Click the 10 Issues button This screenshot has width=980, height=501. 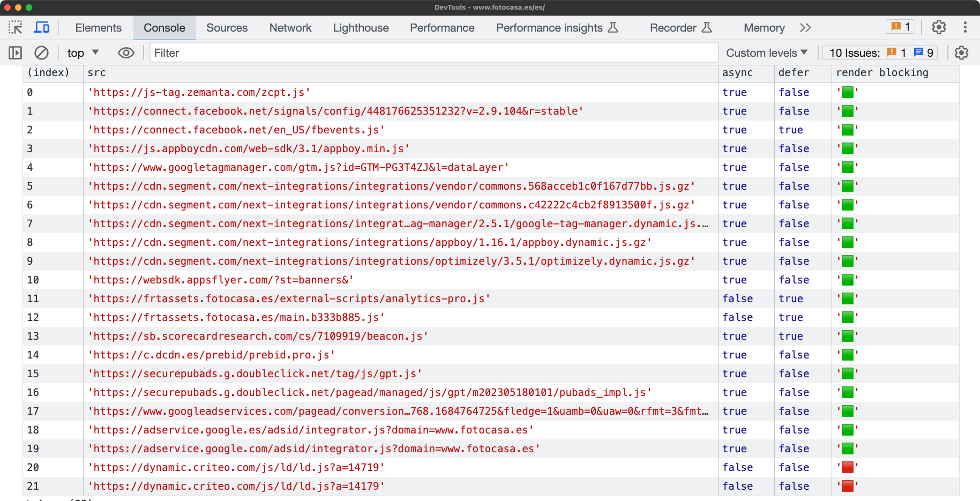pos(881,53)
